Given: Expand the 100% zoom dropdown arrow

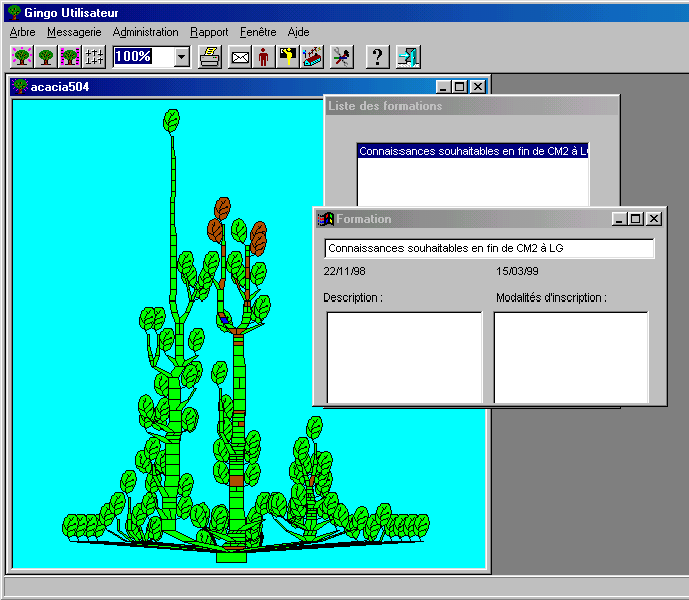Looking at the screenshot, I should pyautogui.click(x=181, y=57).
